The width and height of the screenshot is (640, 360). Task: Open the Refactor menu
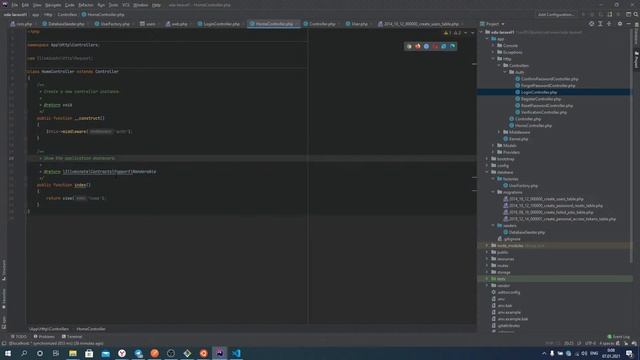(x=86, y=5)
